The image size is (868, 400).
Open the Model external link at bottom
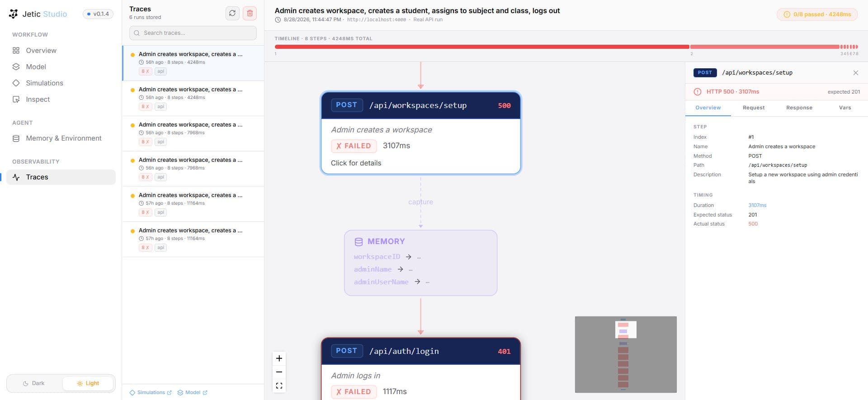click(x=193, y=392)
